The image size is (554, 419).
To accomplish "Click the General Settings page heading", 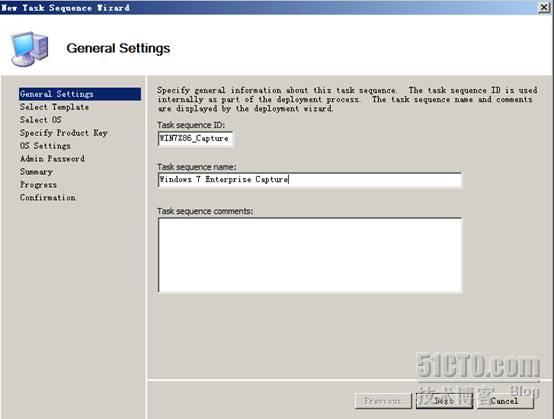I will pos(118,48).
